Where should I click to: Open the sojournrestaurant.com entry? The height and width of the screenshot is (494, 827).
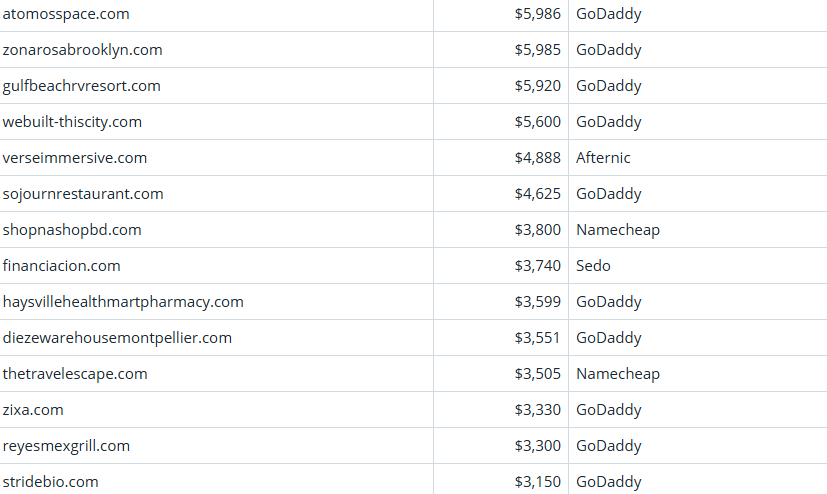click(83, 194)
